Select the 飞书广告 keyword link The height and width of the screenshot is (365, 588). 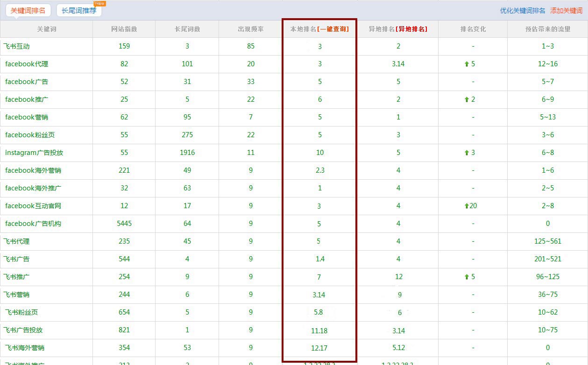click(x=16, y=259)
